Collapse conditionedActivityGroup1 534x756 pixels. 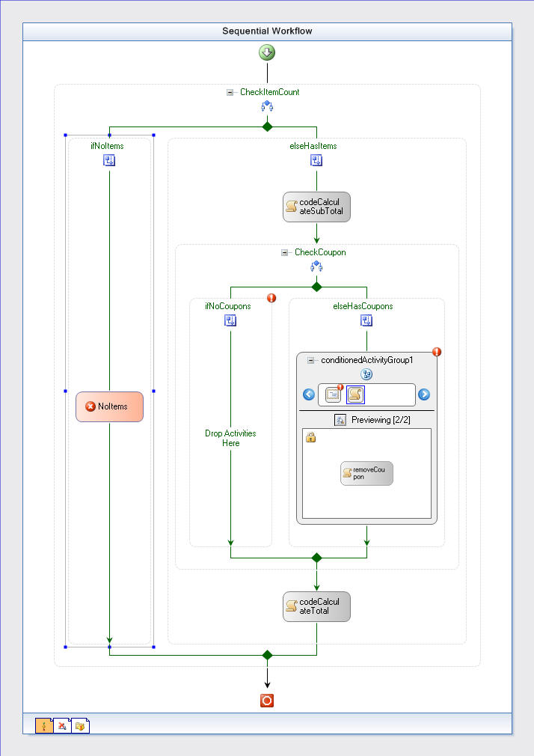click(x=311, y=360)
